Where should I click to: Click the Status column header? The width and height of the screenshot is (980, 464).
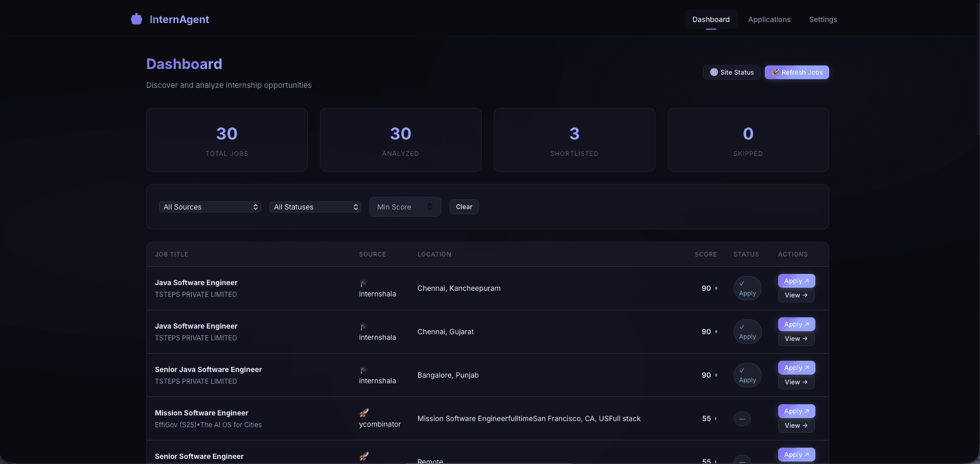pos(746,254)
